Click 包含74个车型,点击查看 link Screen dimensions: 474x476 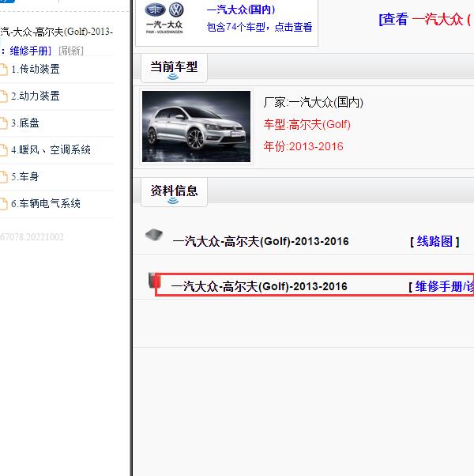click(260, 27)
